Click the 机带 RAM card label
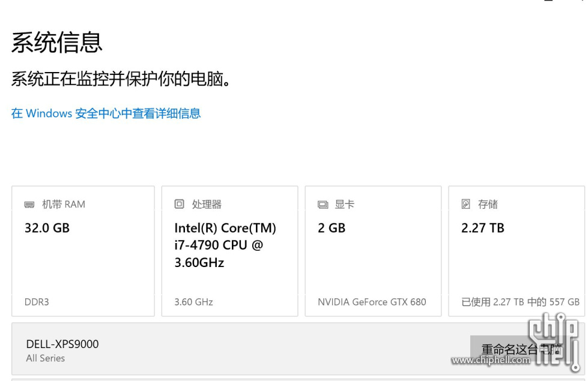This screenshot has height=381, width=588. pos(64,205)
